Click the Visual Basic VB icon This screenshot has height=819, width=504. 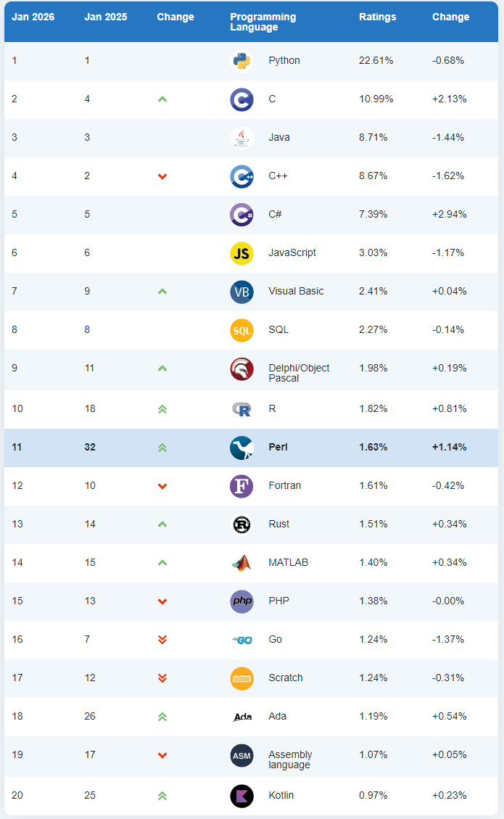[241, 292]
